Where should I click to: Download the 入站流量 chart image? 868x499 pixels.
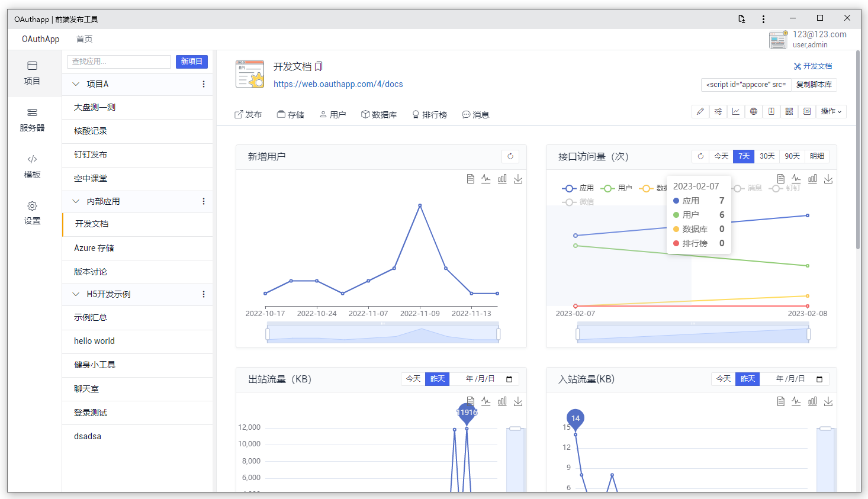coord(828,401)
